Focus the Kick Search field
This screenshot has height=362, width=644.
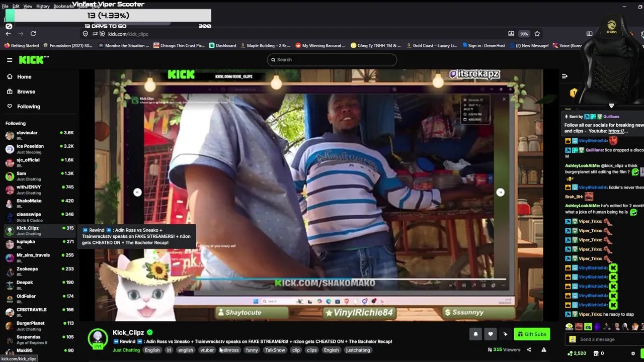pos(332,60)
